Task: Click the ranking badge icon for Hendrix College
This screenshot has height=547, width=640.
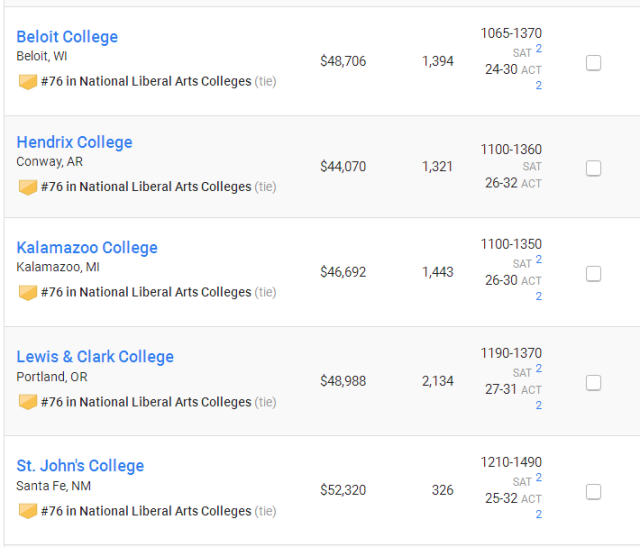Action: [28, 187]
